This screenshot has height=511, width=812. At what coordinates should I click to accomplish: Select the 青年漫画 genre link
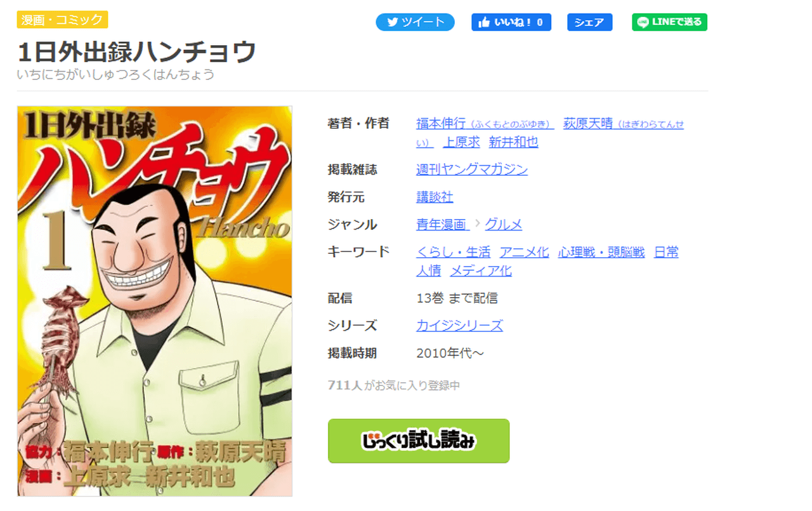442,224
